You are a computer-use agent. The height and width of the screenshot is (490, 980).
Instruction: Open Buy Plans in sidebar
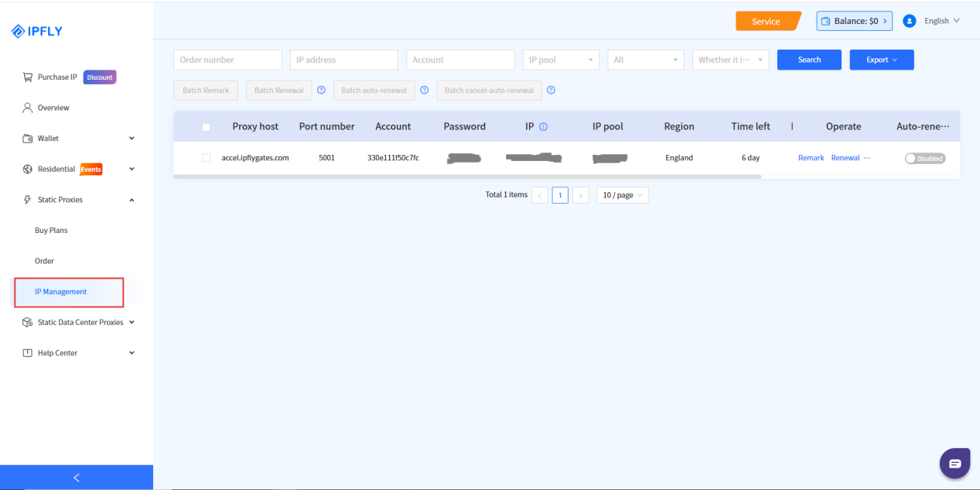point(51,231)
